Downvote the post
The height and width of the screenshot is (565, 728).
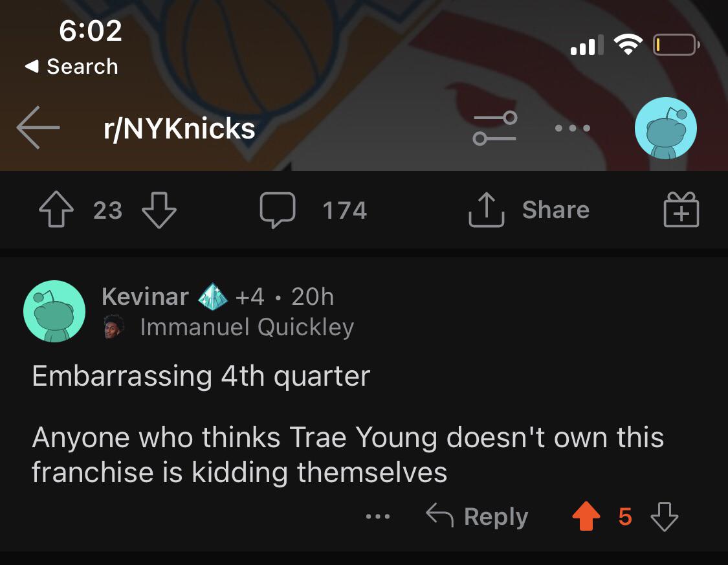click(159, 210)
